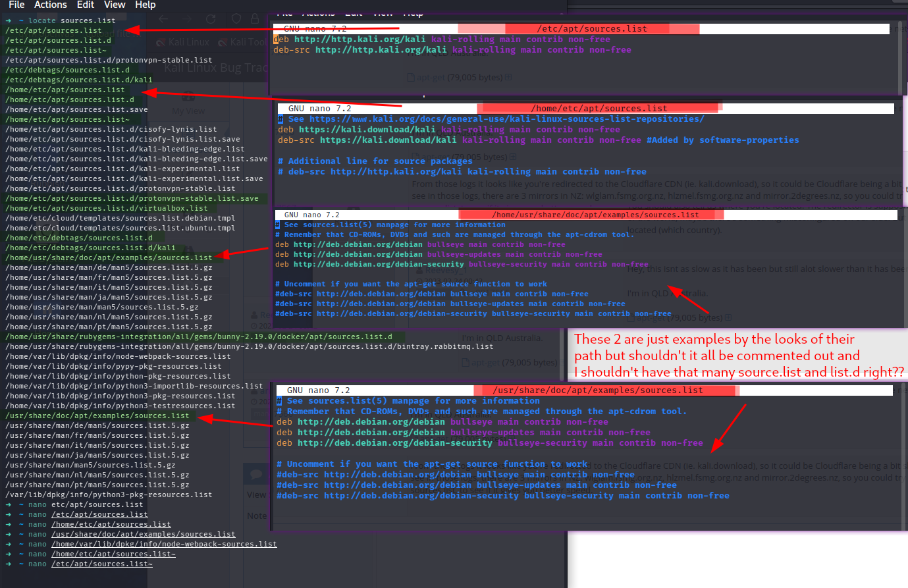Open the File menu in the terminal

point(16,5)
